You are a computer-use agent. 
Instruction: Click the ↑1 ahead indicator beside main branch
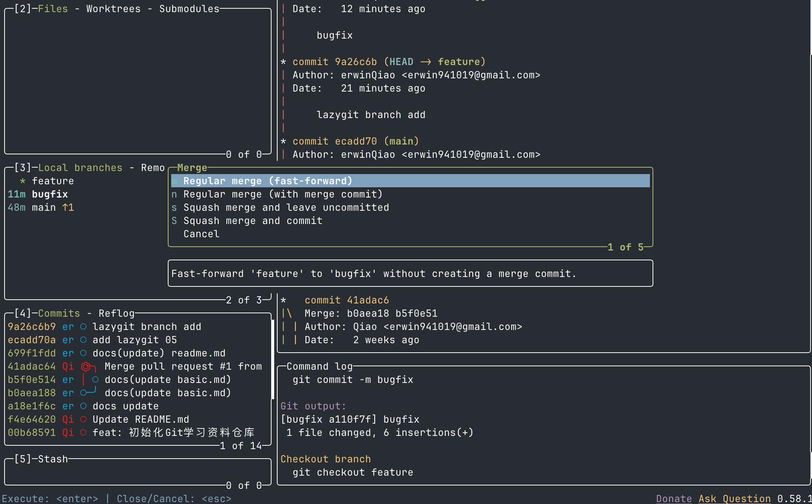(x=68, y=207)
